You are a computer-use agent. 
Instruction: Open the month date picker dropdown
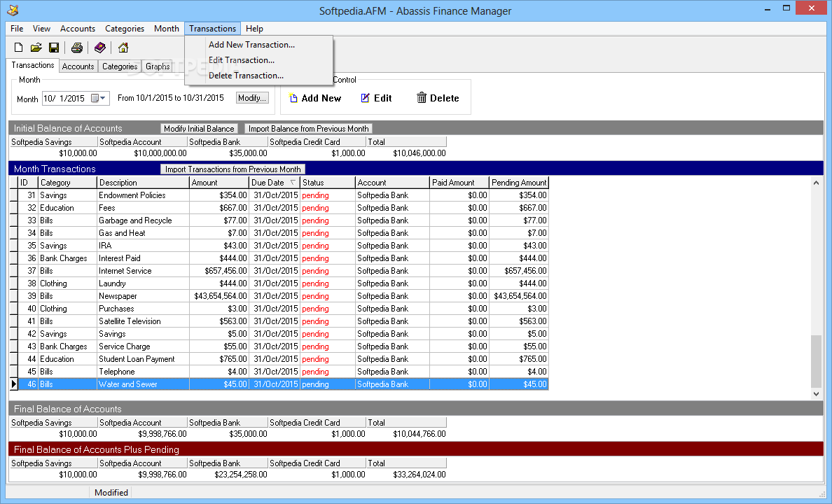[x=99, y=98]
